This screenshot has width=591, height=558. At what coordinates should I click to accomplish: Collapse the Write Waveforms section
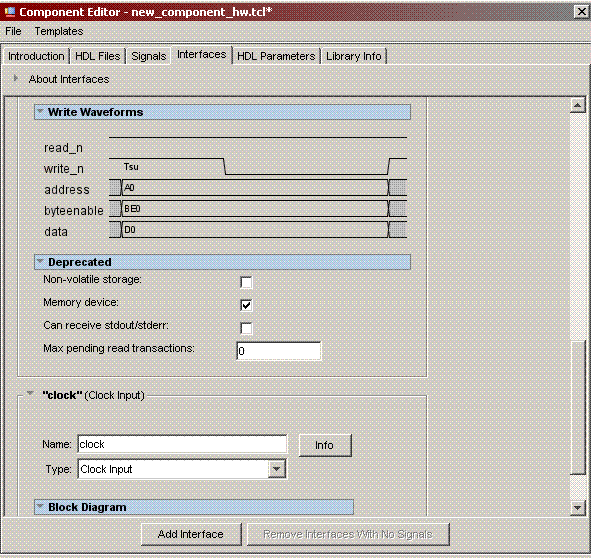[x=40, y=111]
